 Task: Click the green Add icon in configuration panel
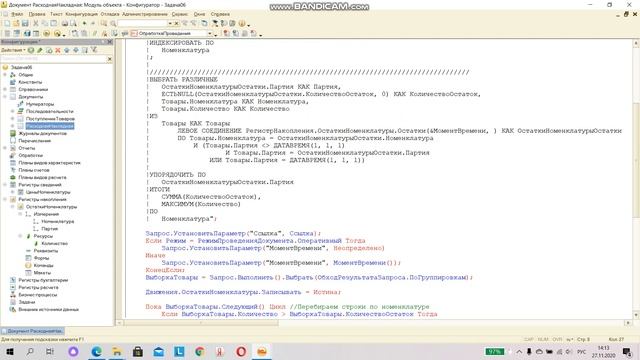click(31, 50)
